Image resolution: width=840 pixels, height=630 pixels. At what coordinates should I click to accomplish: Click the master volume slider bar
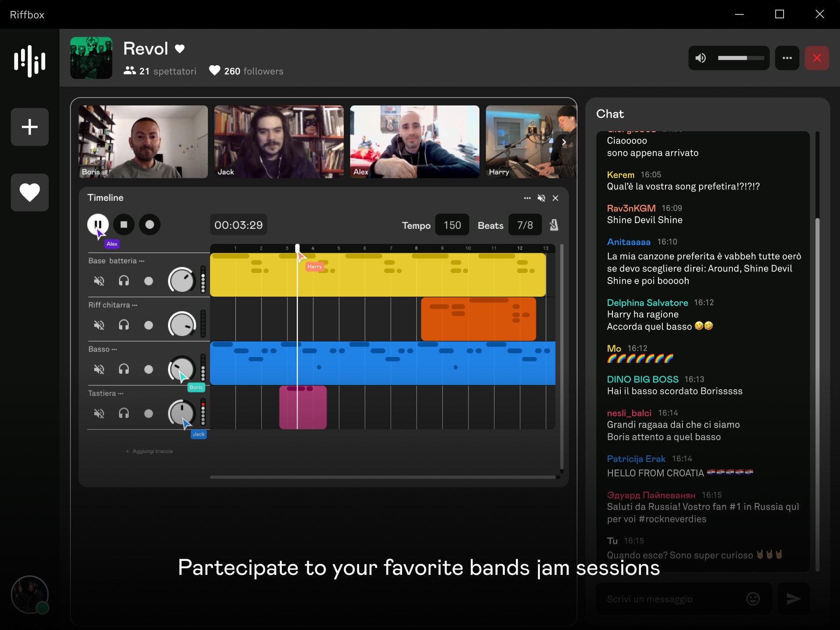click(x=741, y=58)
